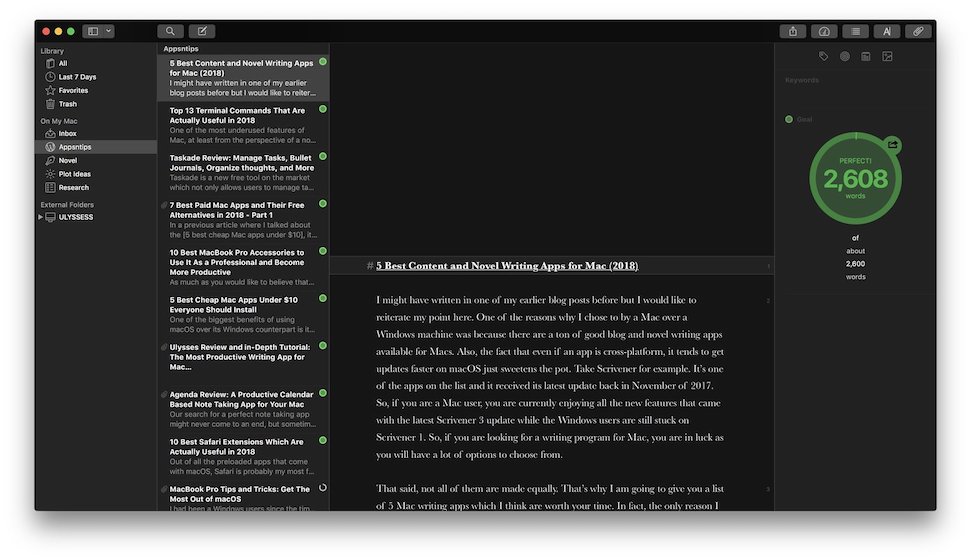971x560 pixels.
Task: Open the navigation list icon in the toolbar
Action: [x=855, y=31]
